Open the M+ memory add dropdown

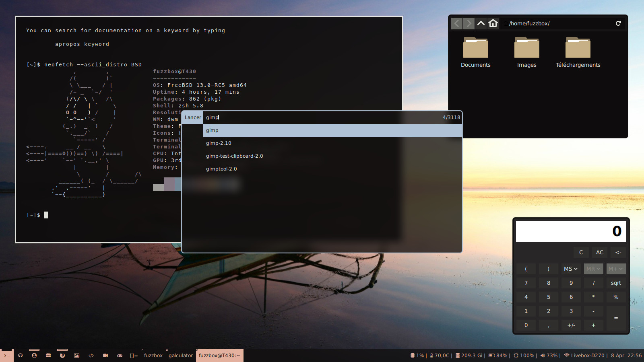[616, 269]
